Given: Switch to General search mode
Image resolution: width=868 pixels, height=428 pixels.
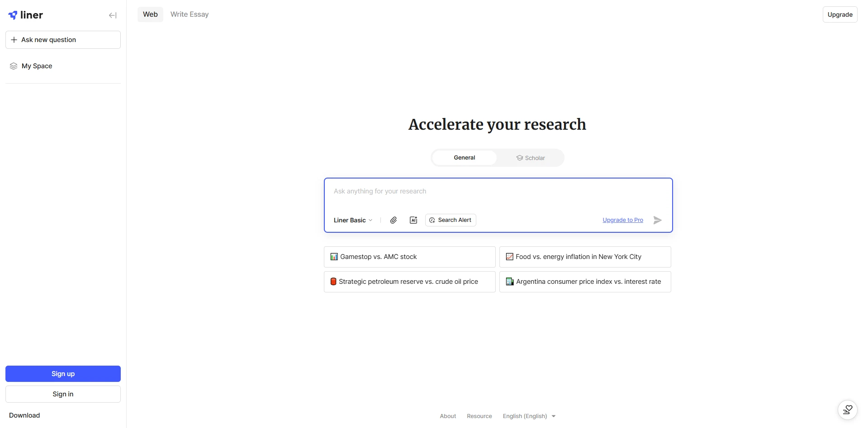Looking at the screenshot, I should tap(464, 158).
